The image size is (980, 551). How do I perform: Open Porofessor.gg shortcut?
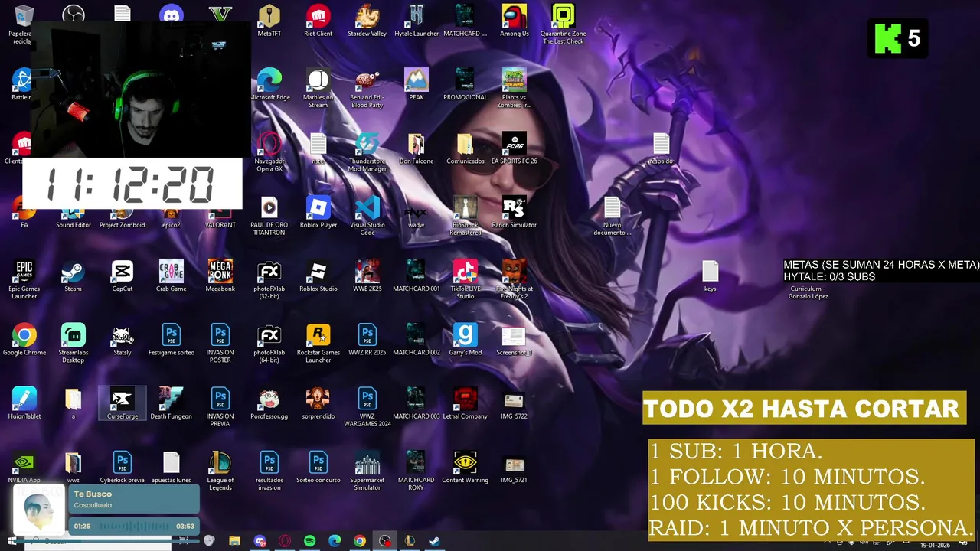point(269,403)
